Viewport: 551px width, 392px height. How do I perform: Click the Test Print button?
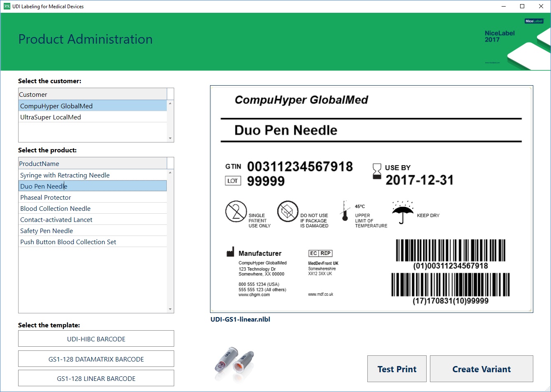click(x=397, y=369)
